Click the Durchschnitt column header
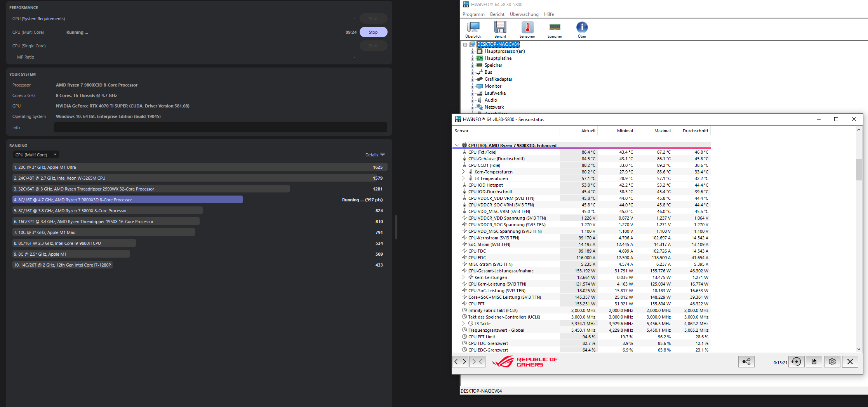 click(x=692, y=131)
